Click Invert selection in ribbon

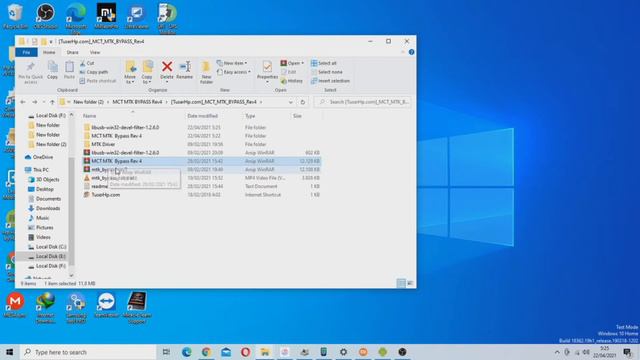pyautogui.click(x=330, y=81)
